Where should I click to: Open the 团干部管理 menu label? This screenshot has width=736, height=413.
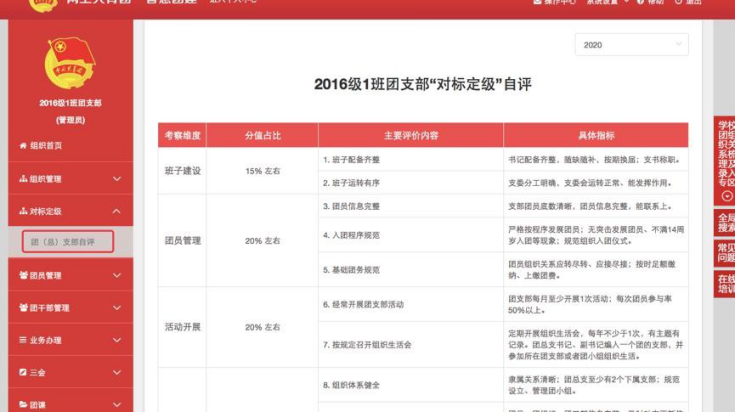click(49, 307)
